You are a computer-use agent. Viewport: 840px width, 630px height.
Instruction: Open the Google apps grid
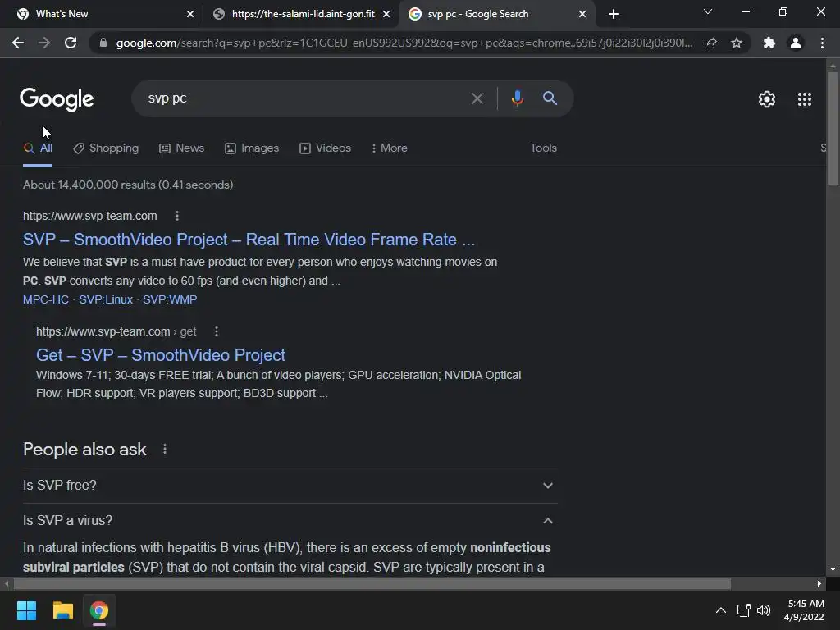click(x=805, y=99)
